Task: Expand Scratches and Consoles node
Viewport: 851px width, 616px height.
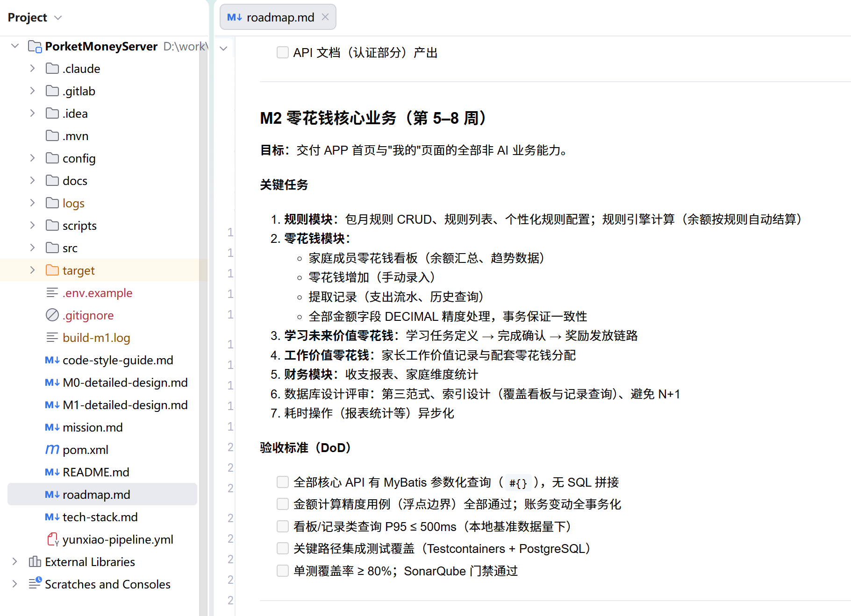Action: (x=15, y=584)
